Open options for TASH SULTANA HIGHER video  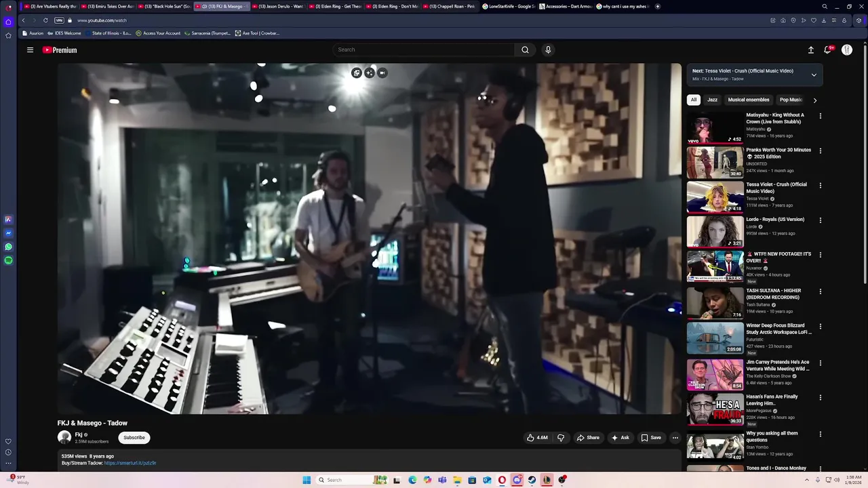click(x=820, y=291)
